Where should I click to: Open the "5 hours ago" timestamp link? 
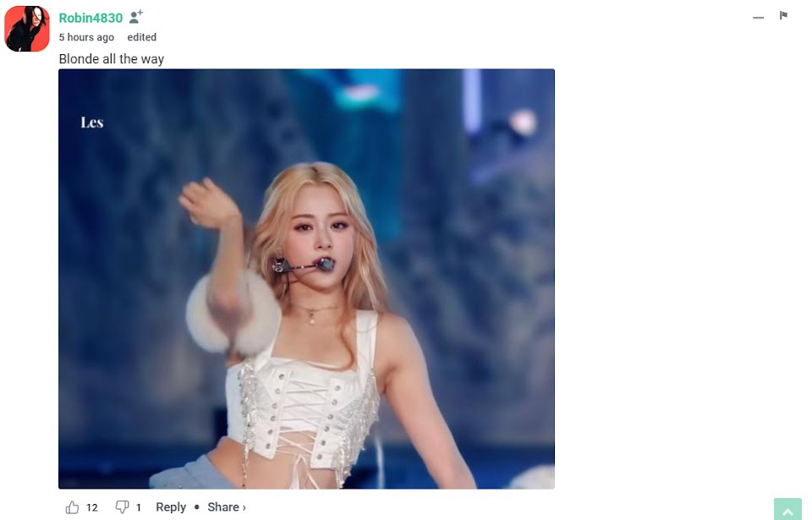(86, 37)
